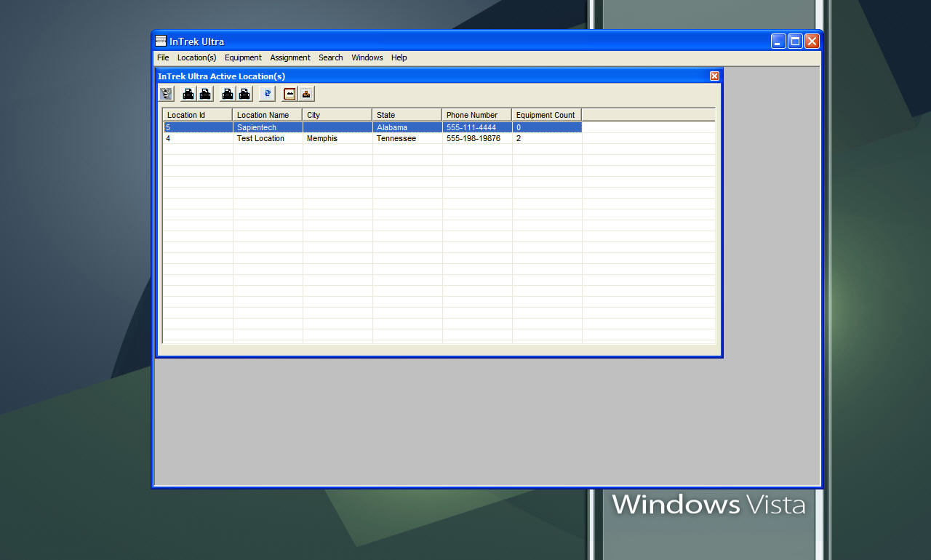Screen dimensions: 931x560
Task: Sort by the Location Id column header
Action: coord(198,115)
